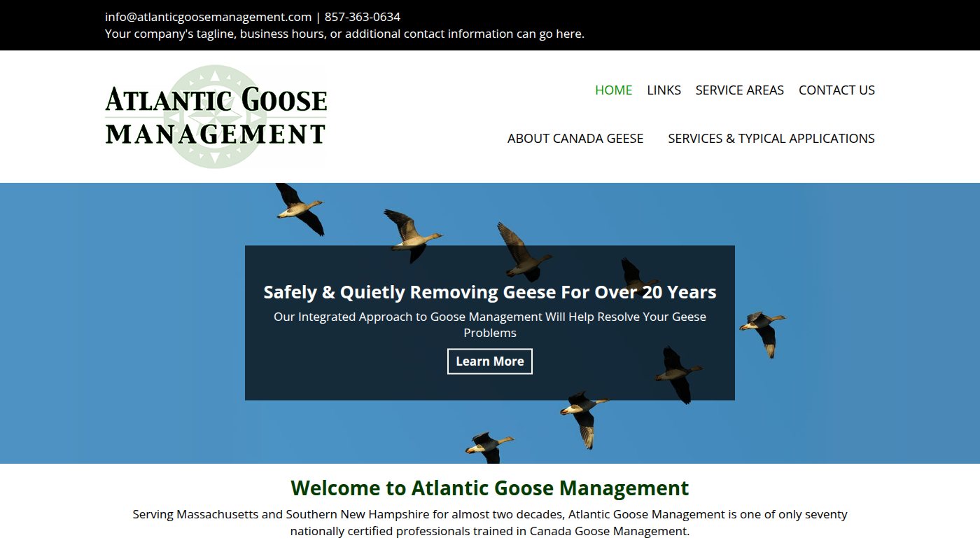
Task: Click the 'Serving Massachusetts and Southern New Hampshire' paragraph
Action: tap(490, 523)
